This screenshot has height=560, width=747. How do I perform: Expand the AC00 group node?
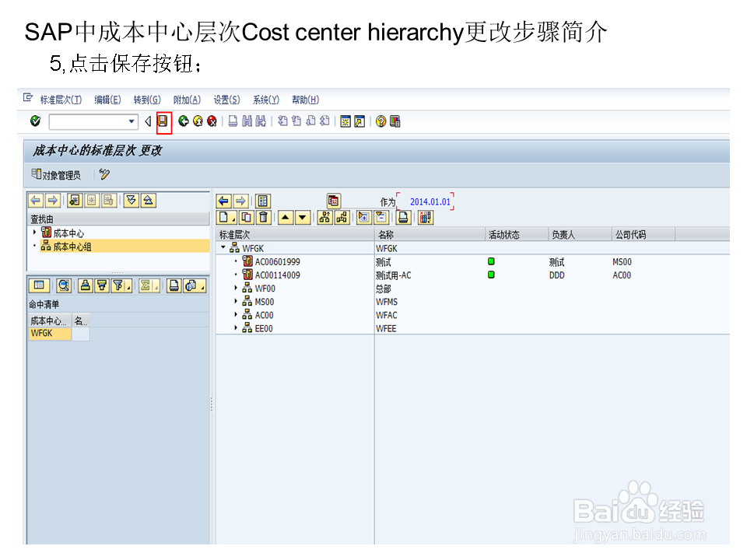236,314
